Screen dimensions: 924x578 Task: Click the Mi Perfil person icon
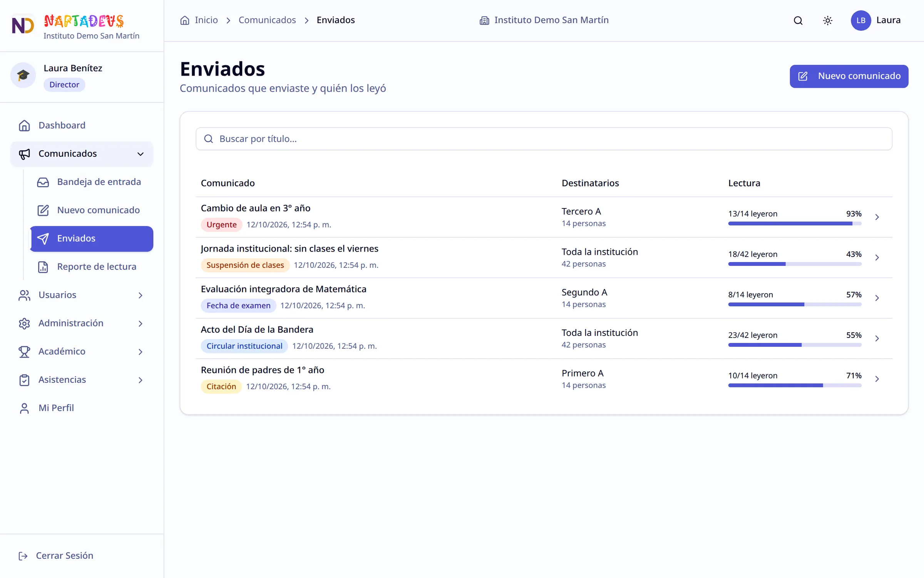coord(24,408)
